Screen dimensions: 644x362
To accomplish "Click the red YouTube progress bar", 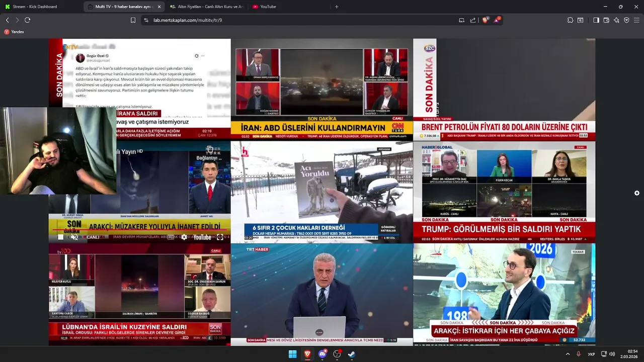I will [140, 231].
